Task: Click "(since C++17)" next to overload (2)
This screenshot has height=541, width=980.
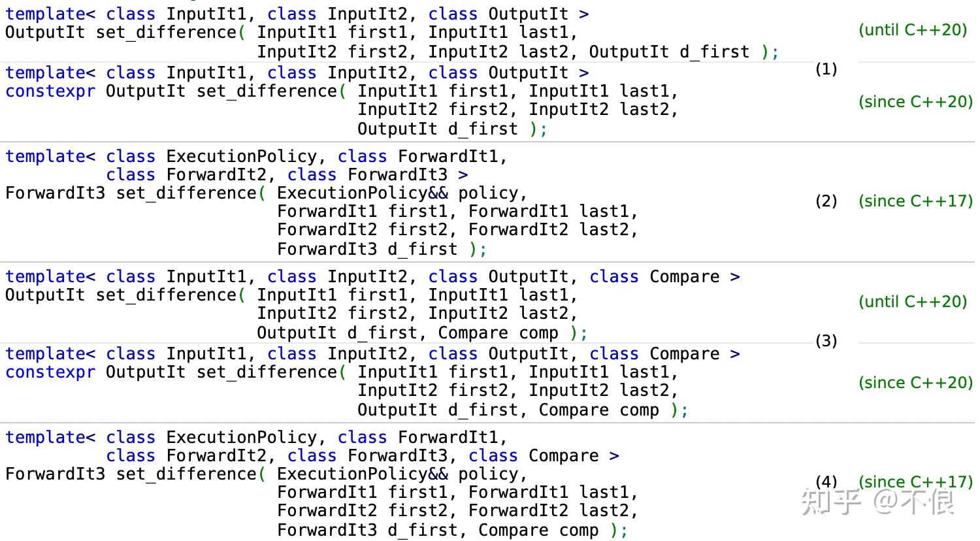Action: (x=915, y=201)
